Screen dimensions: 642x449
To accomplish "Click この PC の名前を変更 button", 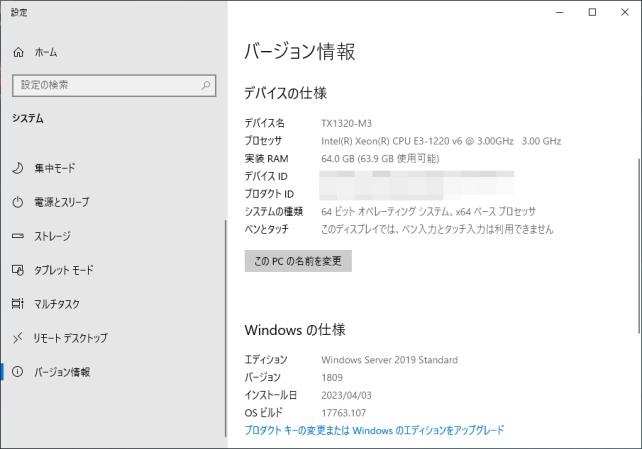I will pos(298,261).
